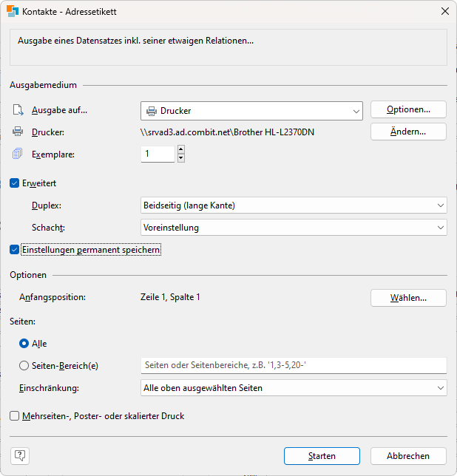457x476 pixels.
Task: Click the copies icon beside Exemplare
Action: pyautogui.click(x=18, y=154)
